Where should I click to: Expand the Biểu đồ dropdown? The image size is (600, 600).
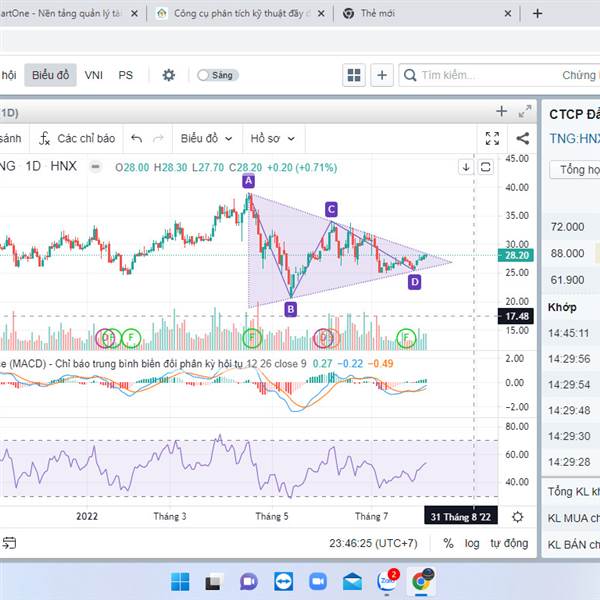click(x=207, y=138)
